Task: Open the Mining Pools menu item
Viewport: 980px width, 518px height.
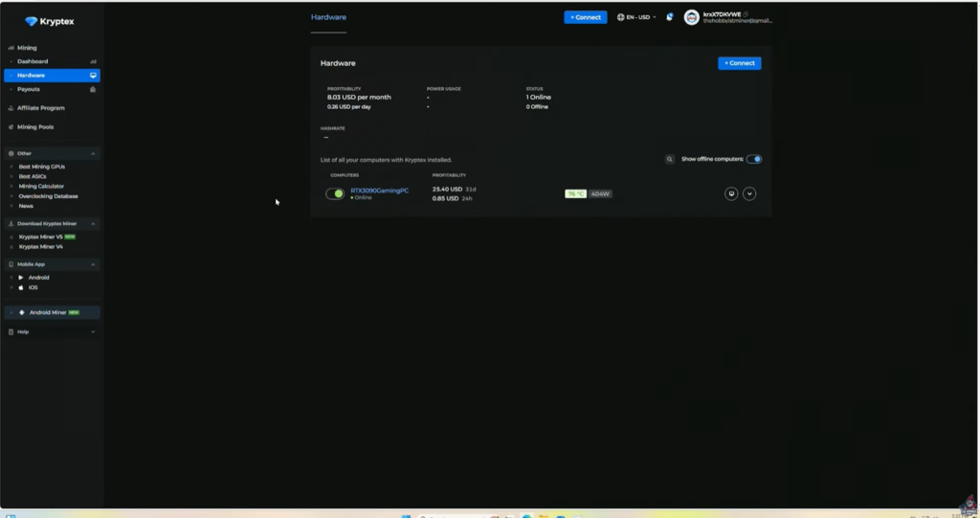Action: click(x=35, y=126)
